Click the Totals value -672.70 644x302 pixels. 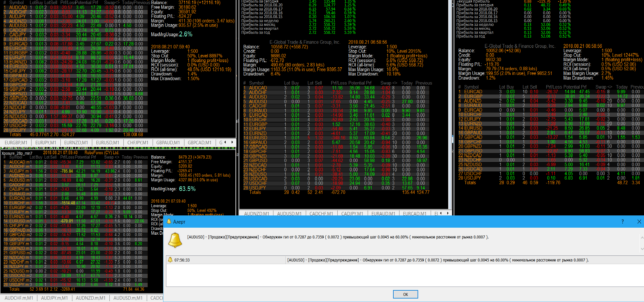[x=338, y=192]
